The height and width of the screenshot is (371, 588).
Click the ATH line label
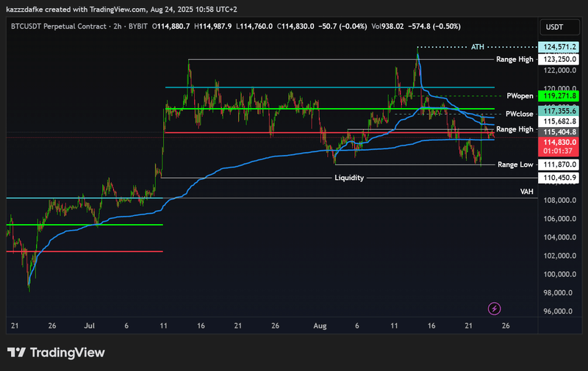point(477,47)
